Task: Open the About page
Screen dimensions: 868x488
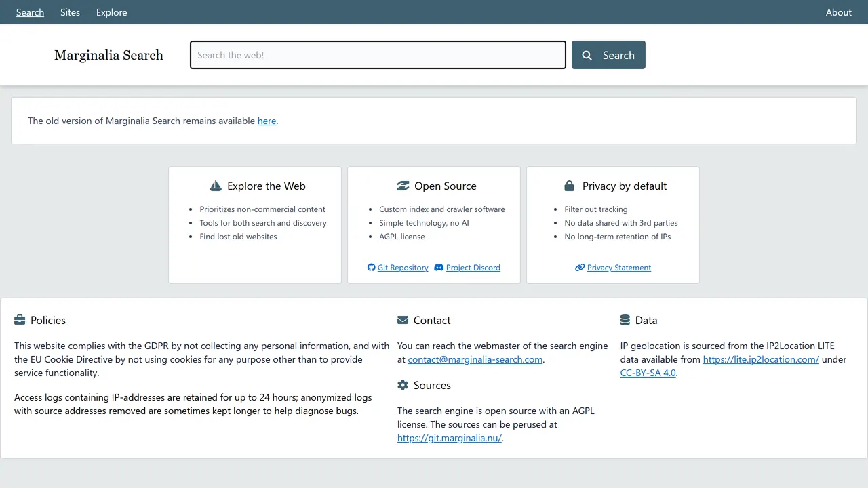Action: pos(839,12)
